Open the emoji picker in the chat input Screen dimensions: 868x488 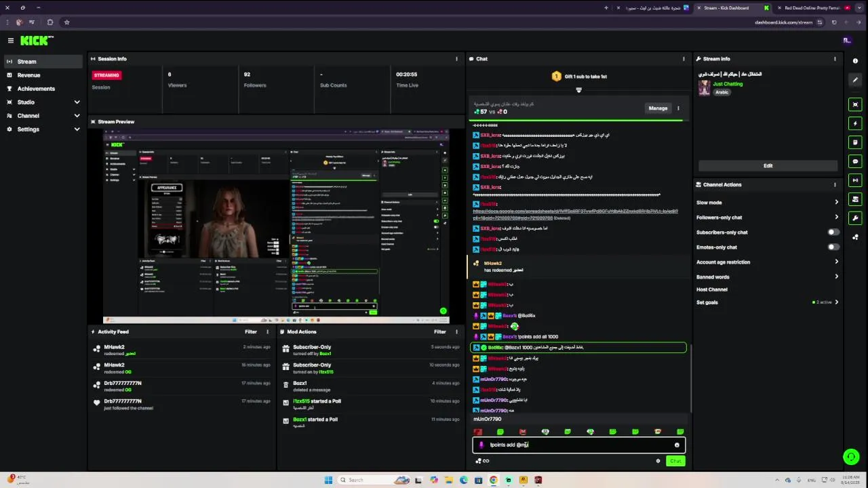click(677, 445)
